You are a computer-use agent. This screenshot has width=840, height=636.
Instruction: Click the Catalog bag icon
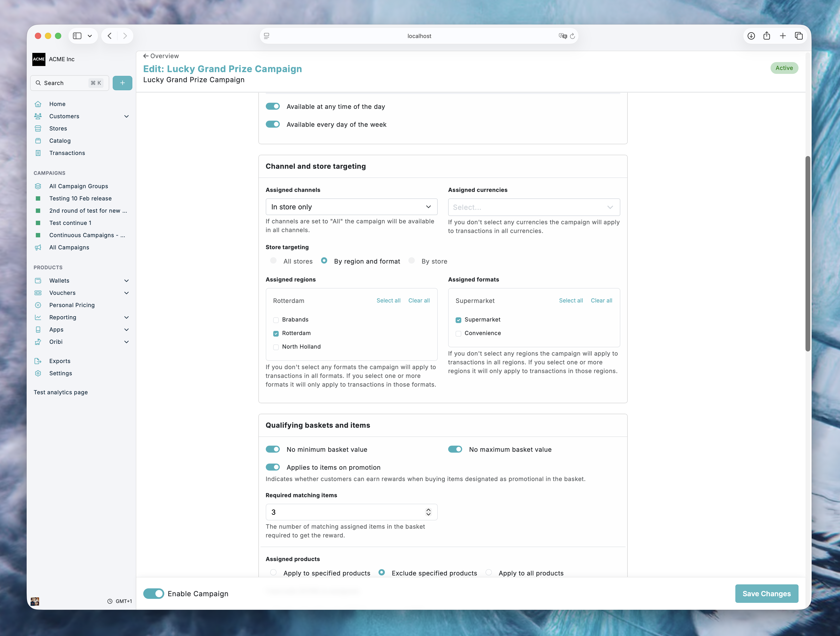pyautogui.click(x=38, y=141)
